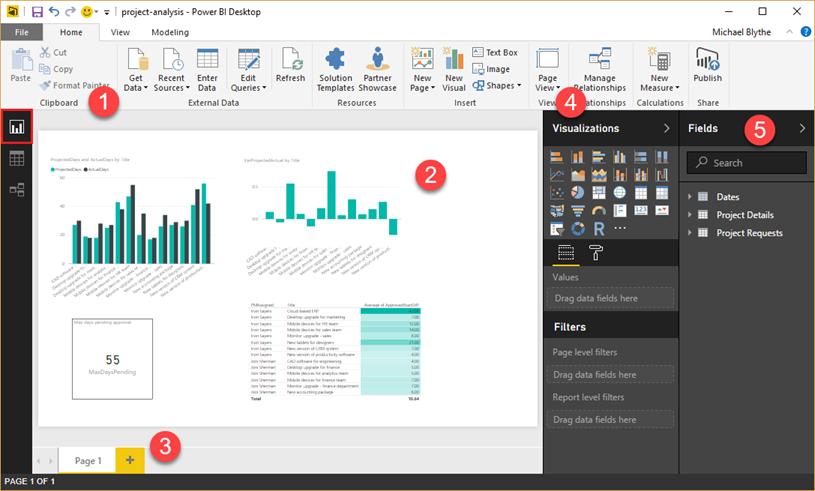
Task: Pick the Area chart visualization
Action: (x=577, y=175)
